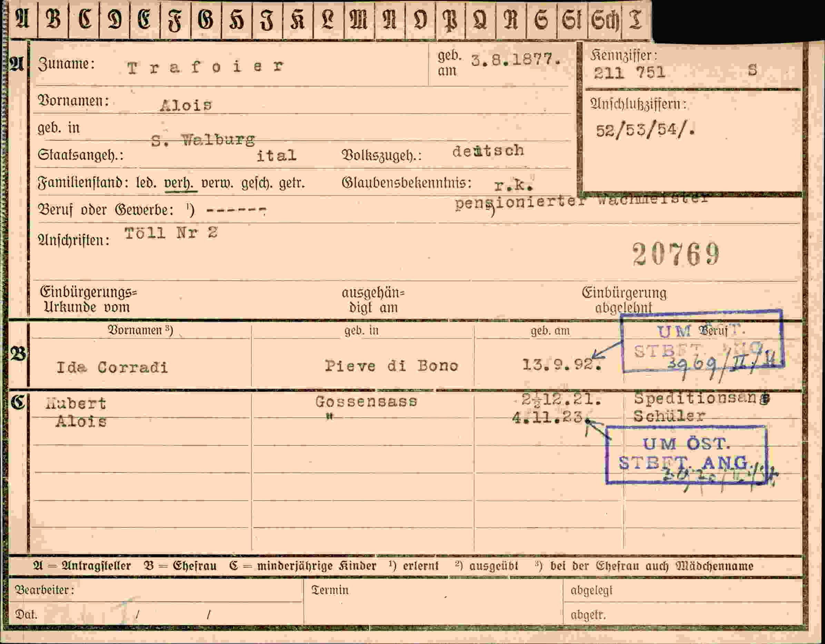Click the Einbürgerungs-Urkunde vom label
Screen dimensions: 825x644
(88, 300)
